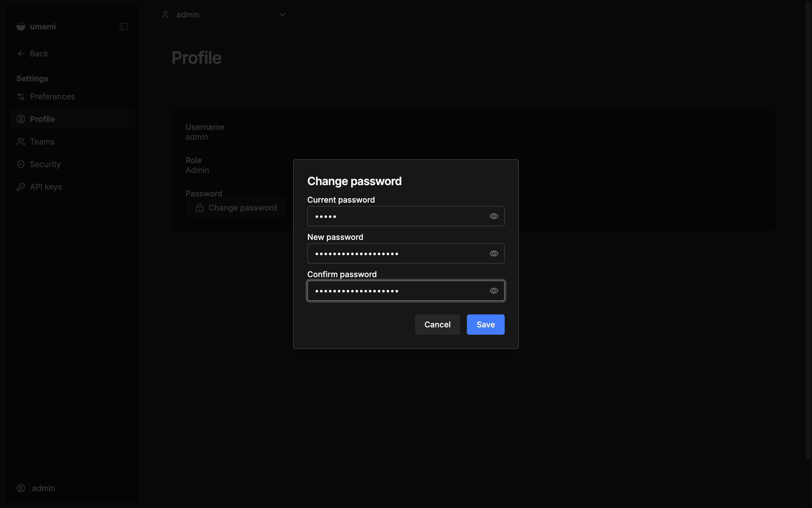Viewport: 812px width, 508px height.
Task: Open Preferences settings
Action: pos(72,97)
